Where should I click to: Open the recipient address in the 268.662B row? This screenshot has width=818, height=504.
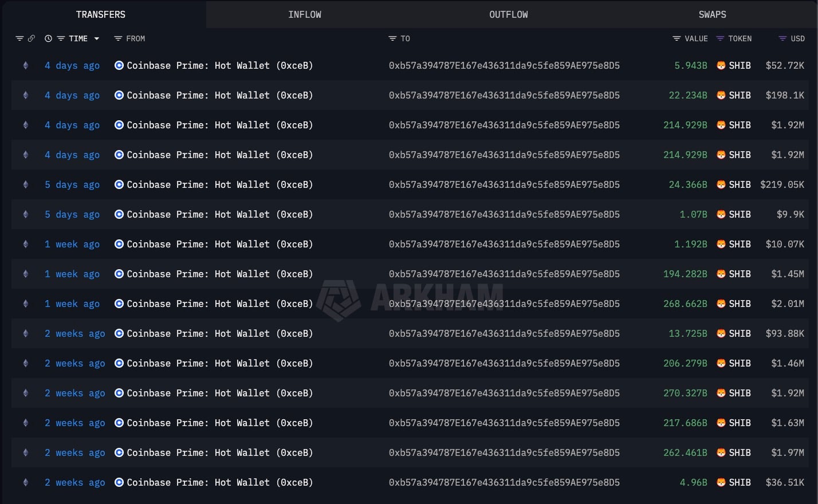tap(504, 304)
